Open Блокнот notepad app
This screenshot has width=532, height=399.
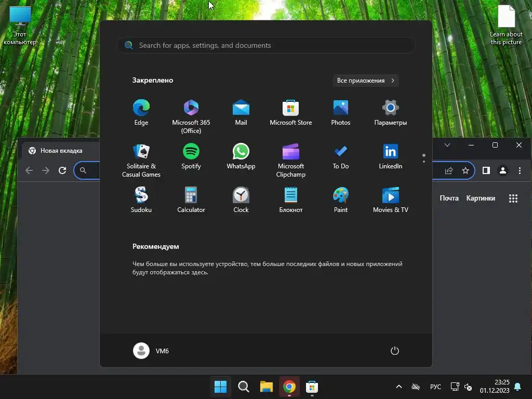pyautogui.click(x=291, y=200)
